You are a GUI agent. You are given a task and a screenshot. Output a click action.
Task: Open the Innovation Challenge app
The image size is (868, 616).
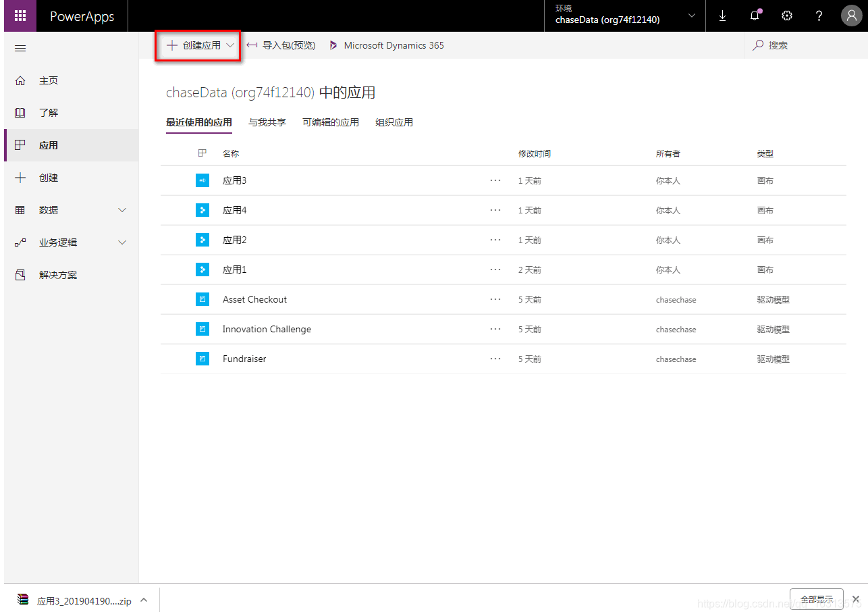click(267, 329)
